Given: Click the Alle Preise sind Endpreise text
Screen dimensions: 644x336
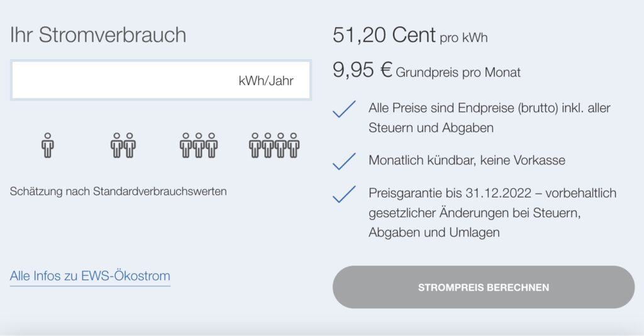Looking at the screenshot, I should (x=489, y=118).
